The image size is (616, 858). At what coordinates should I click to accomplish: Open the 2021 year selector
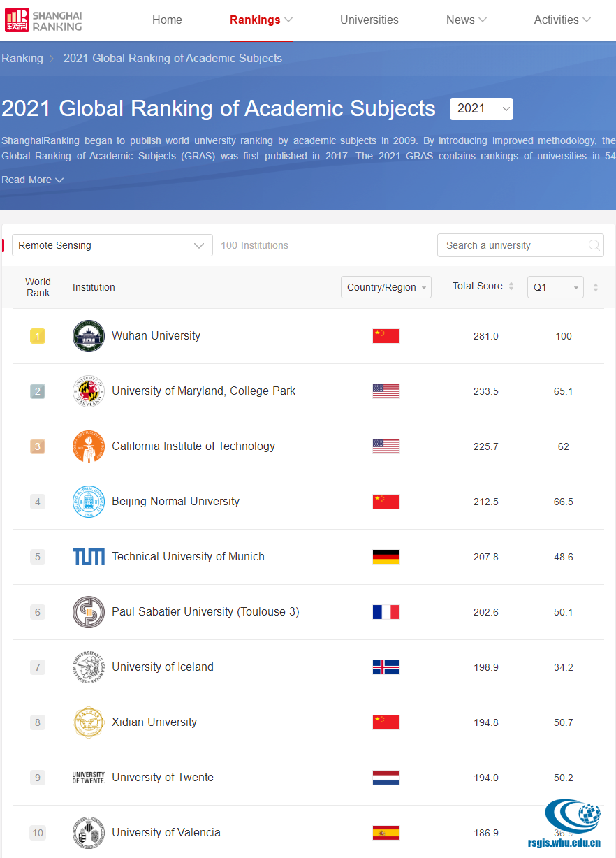click(481, 109)
